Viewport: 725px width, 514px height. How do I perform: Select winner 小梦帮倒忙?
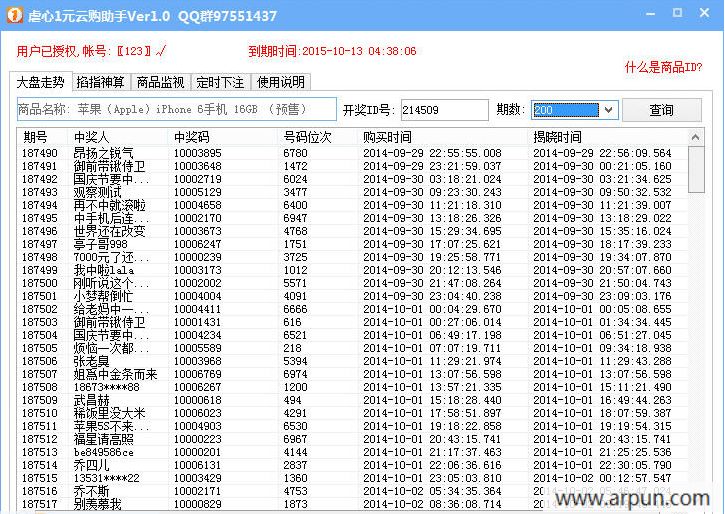click(103, 296)
